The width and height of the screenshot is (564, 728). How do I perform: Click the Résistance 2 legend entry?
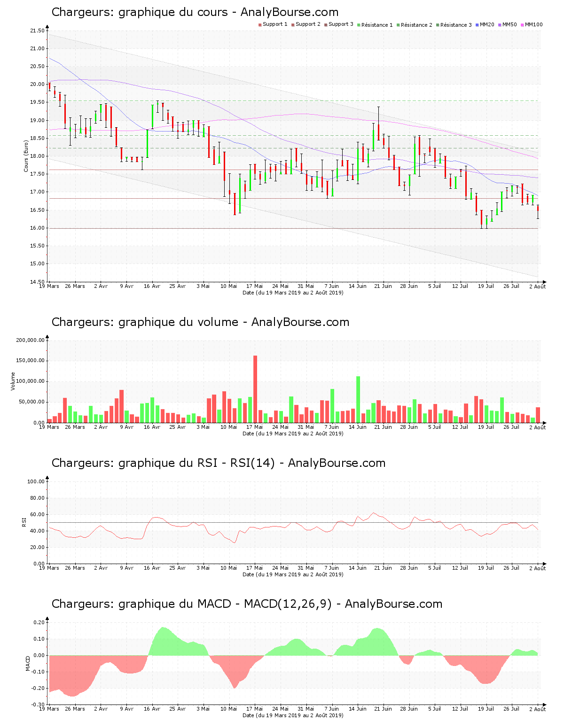click(x=415, y=25)
